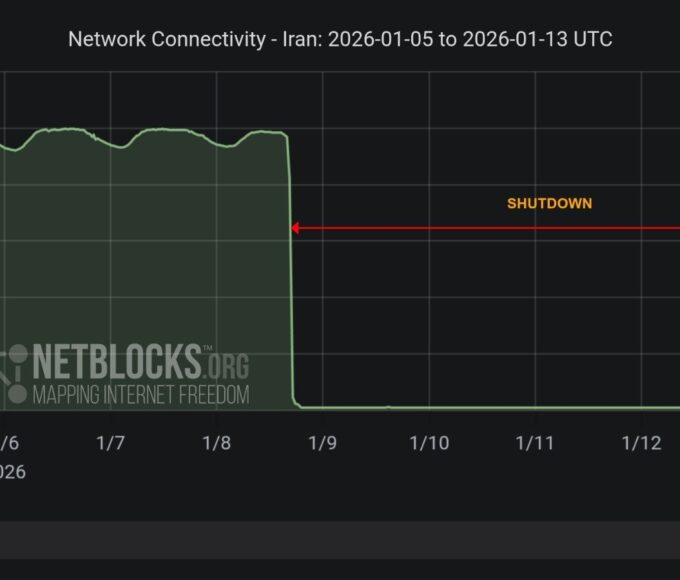Image resolution: width=680 pixels, height=580 pixels.
Task: Click the flat near-zero line after shutdown
Action: point(480,407)
